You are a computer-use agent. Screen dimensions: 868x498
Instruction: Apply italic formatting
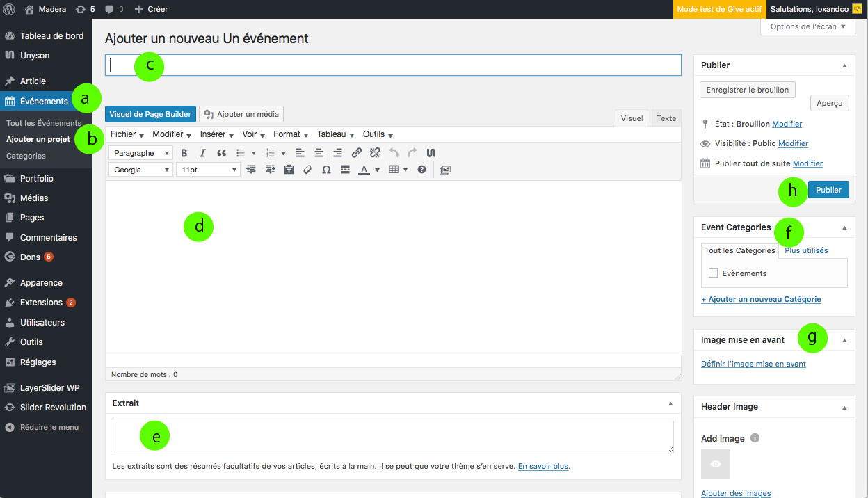[x=202, y=153]
